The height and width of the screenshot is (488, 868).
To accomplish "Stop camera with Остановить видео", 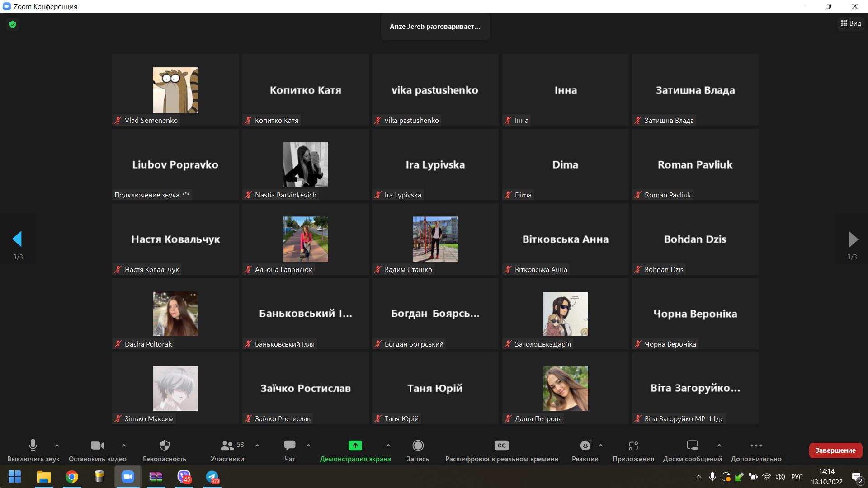I will pos(97,446).
